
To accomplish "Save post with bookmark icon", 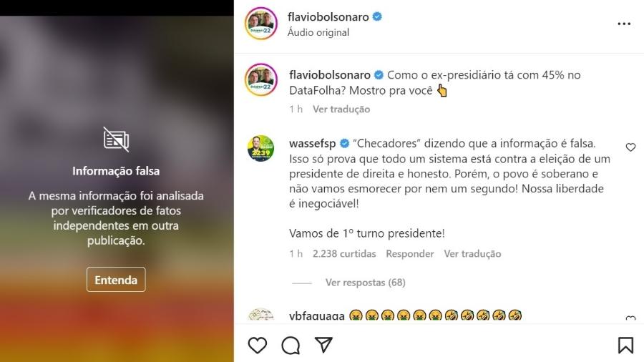I will click(x=625, y=345).
